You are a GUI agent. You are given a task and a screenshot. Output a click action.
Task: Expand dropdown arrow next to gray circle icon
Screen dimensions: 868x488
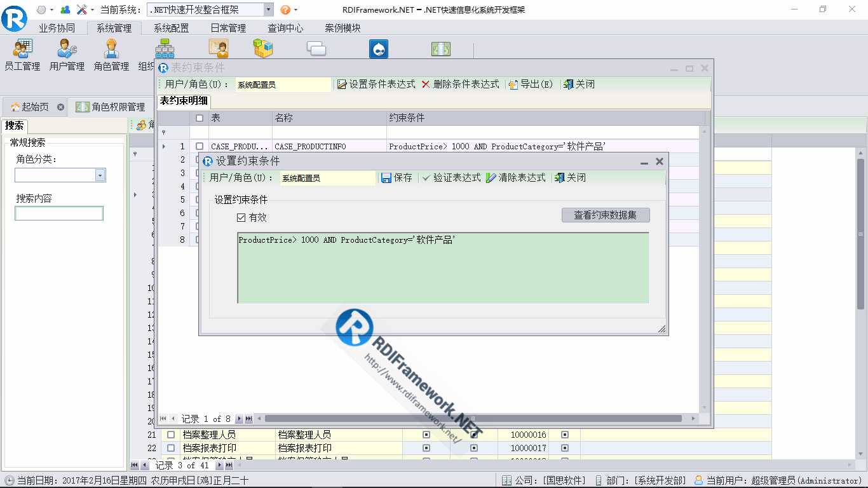point(53,10)
